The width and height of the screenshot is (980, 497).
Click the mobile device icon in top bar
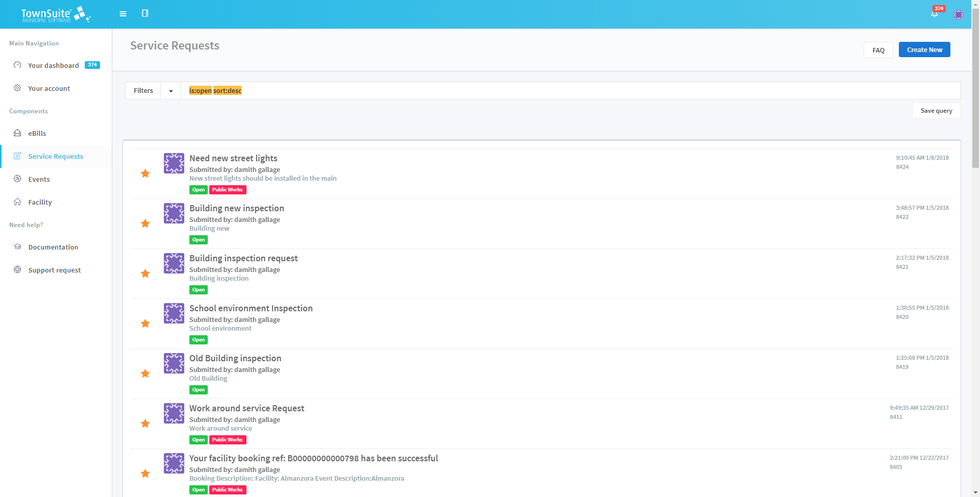pos(145,14)
